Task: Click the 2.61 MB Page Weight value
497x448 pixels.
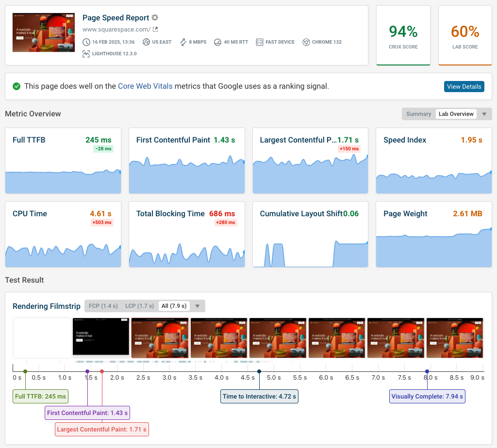Action: tap(467, 214)
